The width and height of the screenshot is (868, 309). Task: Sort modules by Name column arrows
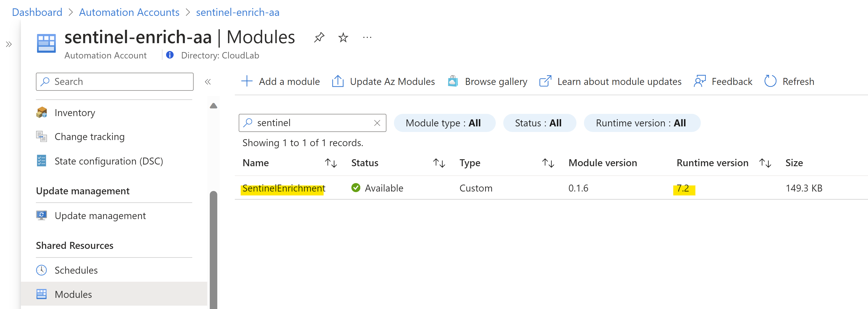(331, 163)
